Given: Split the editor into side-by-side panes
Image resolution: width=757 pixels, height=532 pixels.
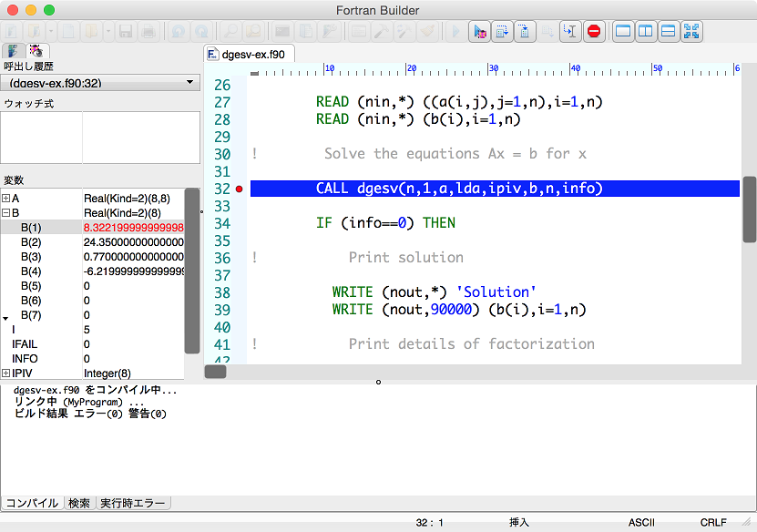Looking at the screenshot, I should [646, 32].
